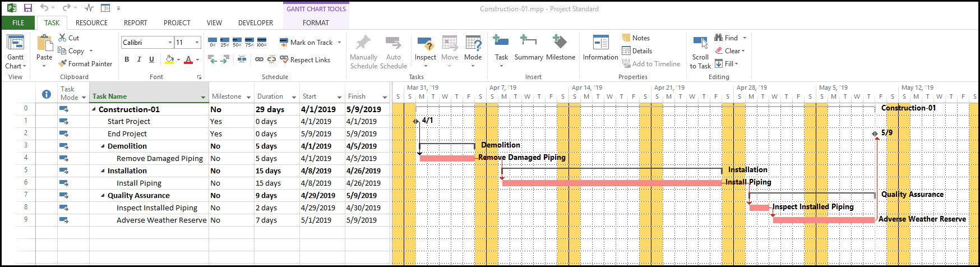This screenshot has height=267, width=980.
Task: Open the Calibri font name dropdown
Action: coord(170,43)
